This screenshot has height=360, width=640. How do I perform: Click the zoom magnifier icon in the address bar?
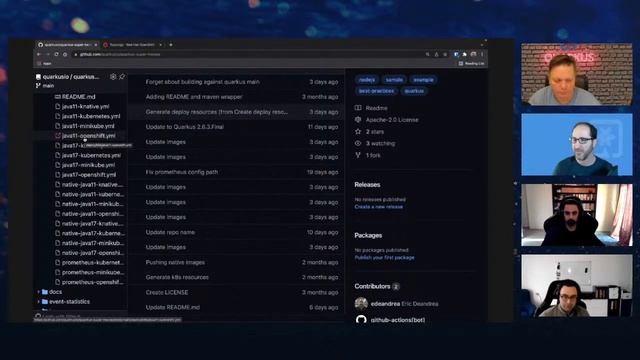pos(427,54)
